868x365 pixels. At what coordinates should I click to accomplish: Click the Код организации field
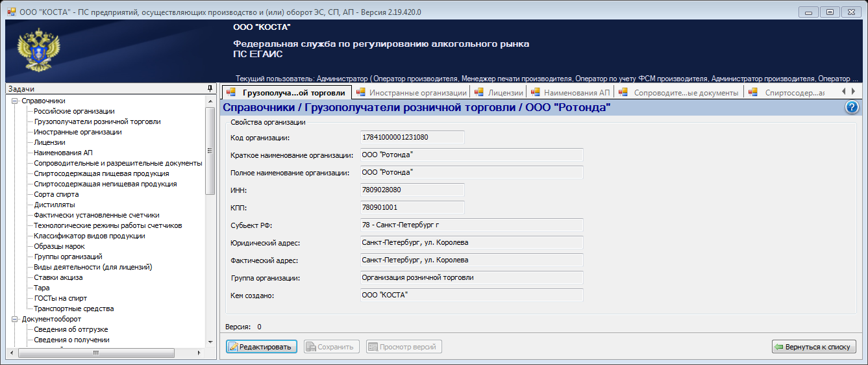[412, 137]
